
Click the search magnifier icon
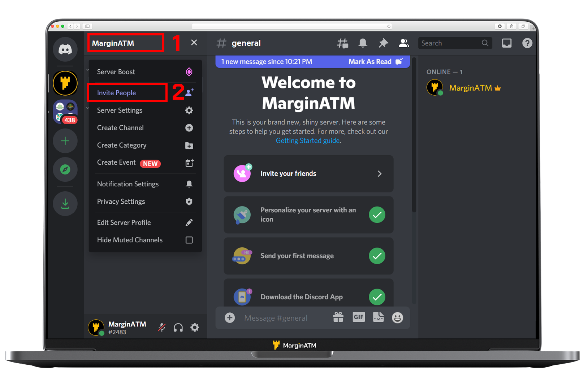(x=485, y=43)
